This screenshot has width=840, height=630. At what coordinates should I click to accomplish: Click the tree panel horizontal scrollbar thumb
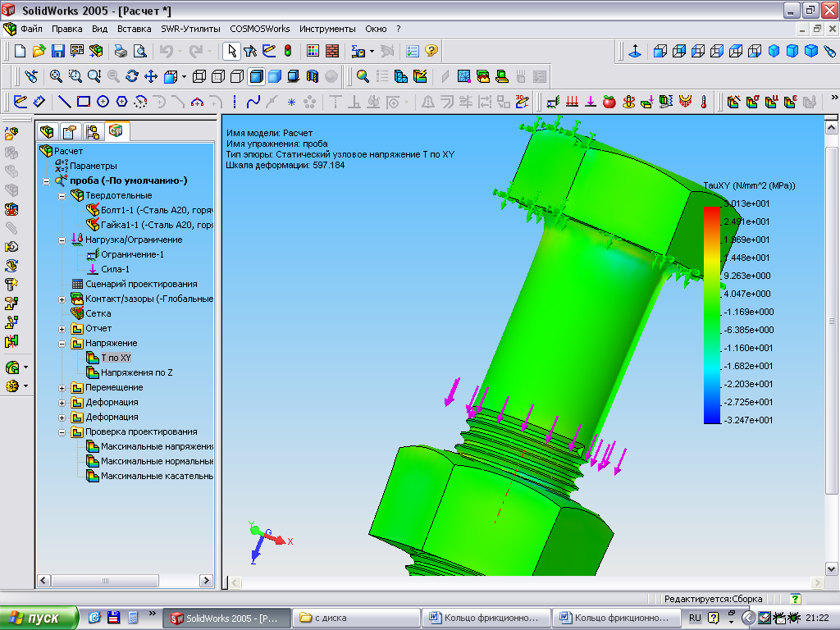(x=105, y=581)
